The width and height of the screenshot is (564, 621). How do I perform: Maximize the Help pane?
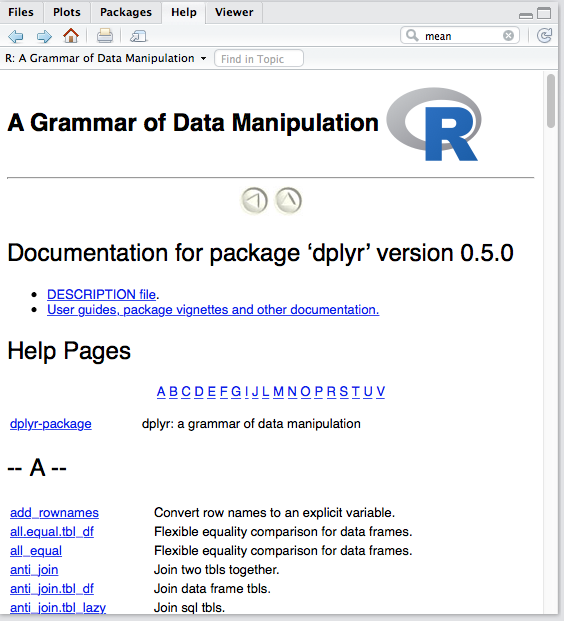click(544, 13)
